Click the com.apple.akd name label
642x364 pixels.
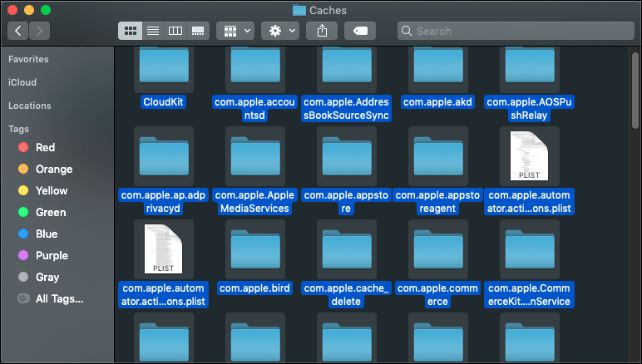click(x=437, y=102)
